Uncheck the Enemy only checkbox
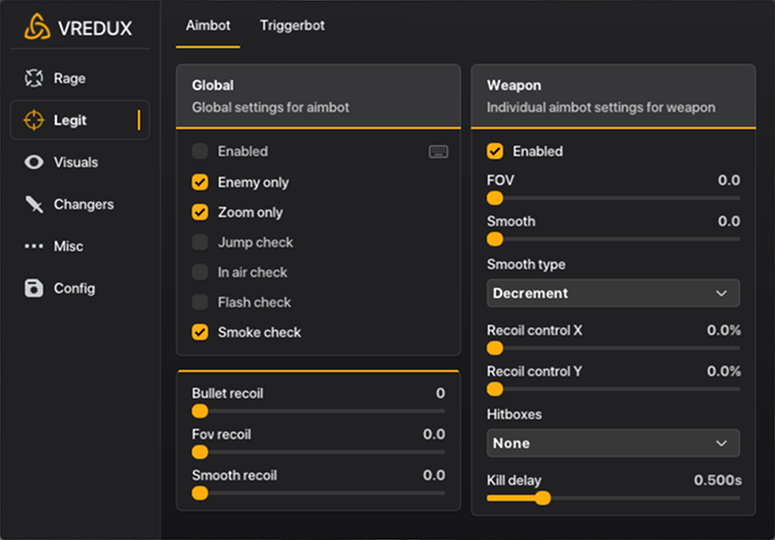Screen dimensions: 775x540 coord(200,182)
